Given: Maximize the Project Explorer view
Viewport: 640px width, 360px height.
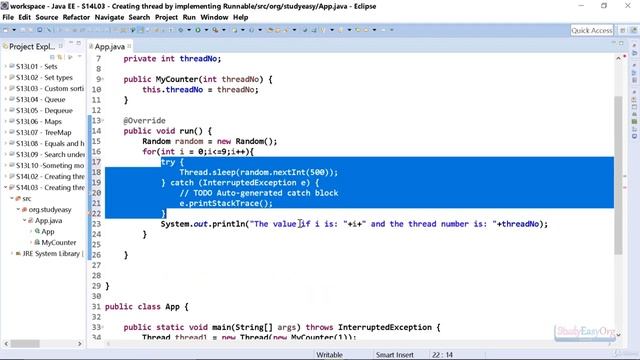Looking at the screenshot, I should click(78, 42).
